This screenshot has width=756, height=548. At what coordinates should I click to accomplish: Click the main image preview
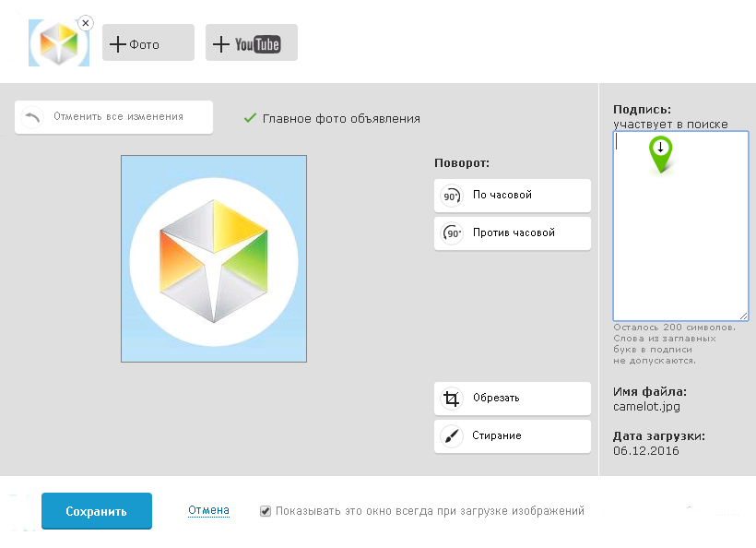click(x=214, y=259)
